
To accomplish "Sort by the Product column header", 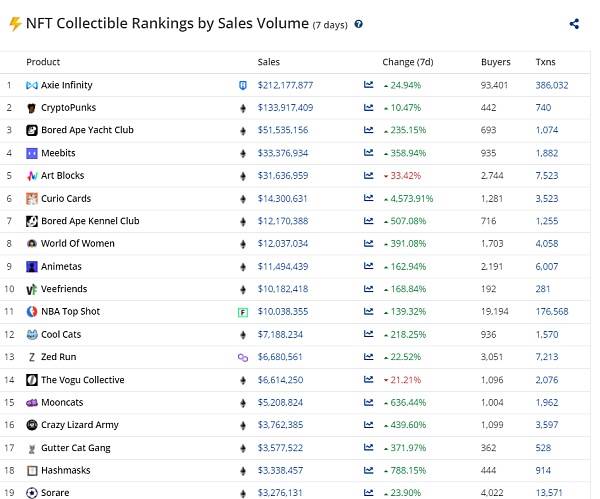I will tap(43, 62).
